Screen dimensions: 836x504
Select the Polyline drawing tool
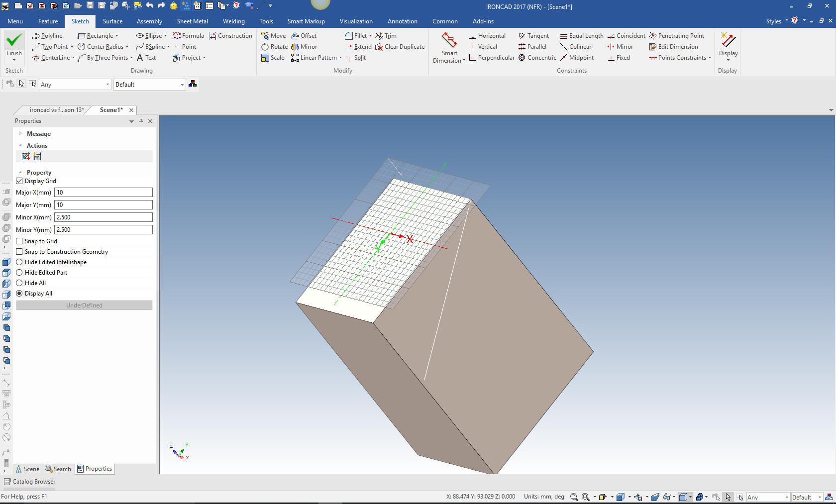47,36
